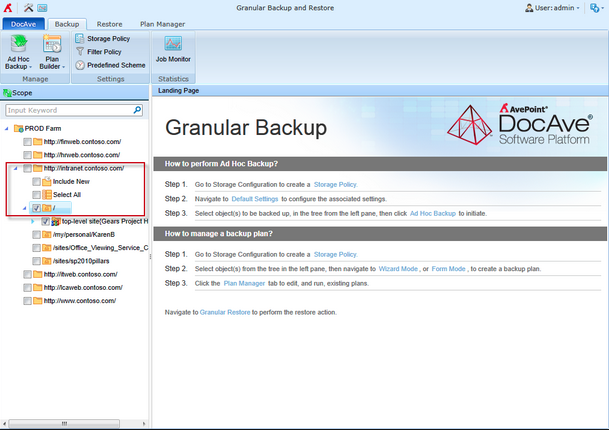The height and width of the screenshot is (430, 609).
Task: Click the PROD Farm icon
Action: point(18,128)
